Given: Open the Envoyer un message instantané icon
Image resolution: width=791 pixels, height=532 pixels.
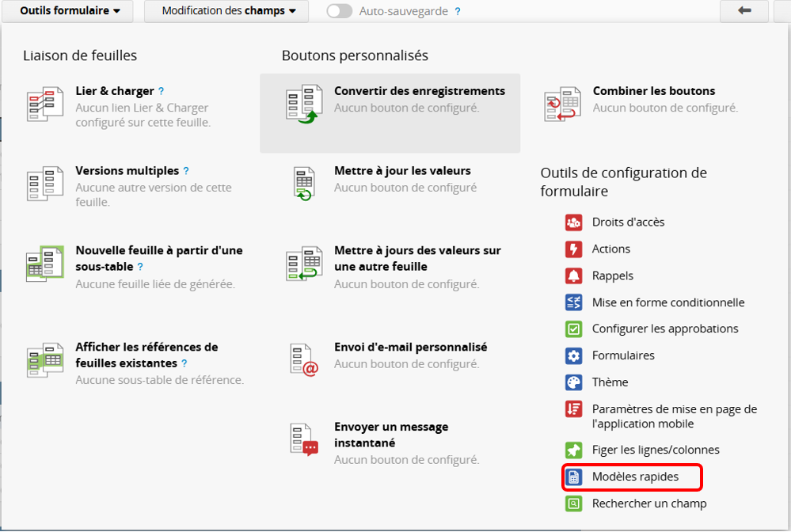Looking at the screenshot, I should tap(304, 439).
